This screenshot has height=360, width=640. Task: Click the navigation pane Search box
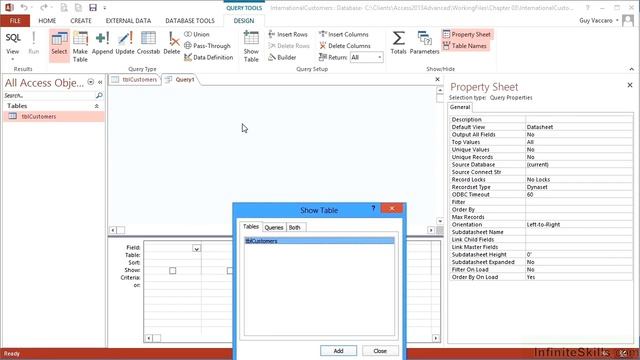(49, 96)
